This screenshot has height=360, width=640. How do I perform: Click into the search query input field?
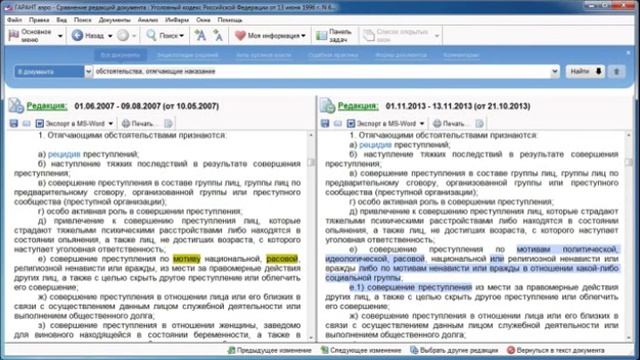[x=322, y=71]
